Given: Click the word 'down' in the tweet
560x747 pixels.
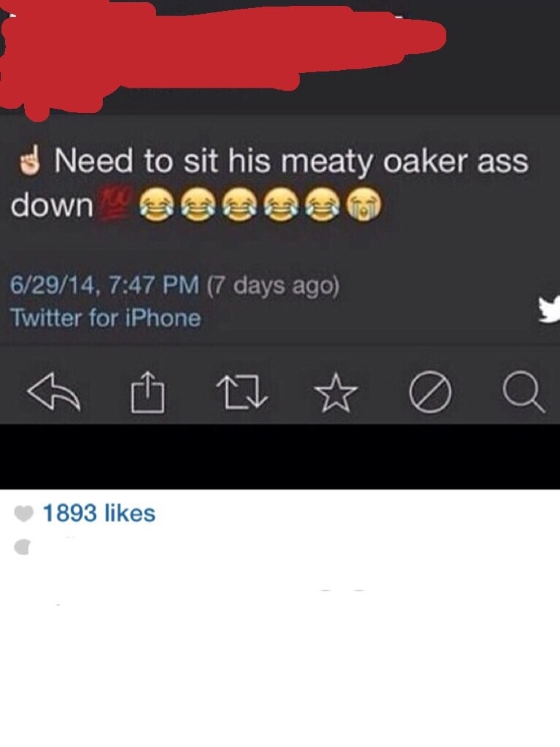Looking at the screenshot, I should click(52, 205).
